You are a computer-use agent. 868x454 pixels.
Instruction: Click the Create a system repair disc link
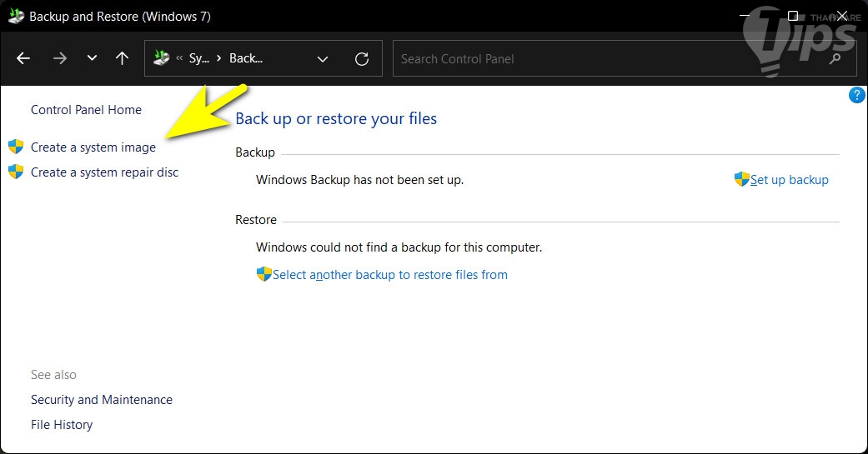point(104,172)
